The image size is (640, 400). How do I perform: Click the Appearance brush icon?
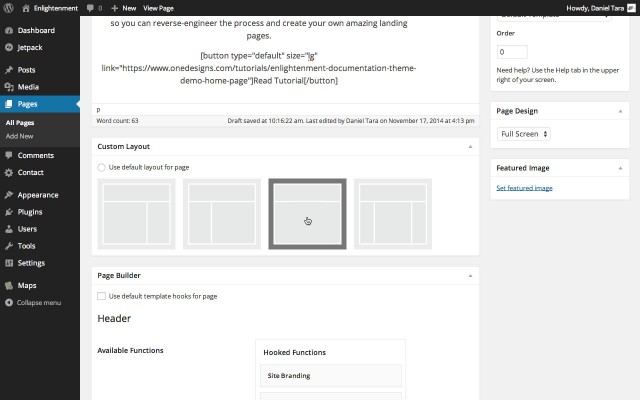pos(9,195)
